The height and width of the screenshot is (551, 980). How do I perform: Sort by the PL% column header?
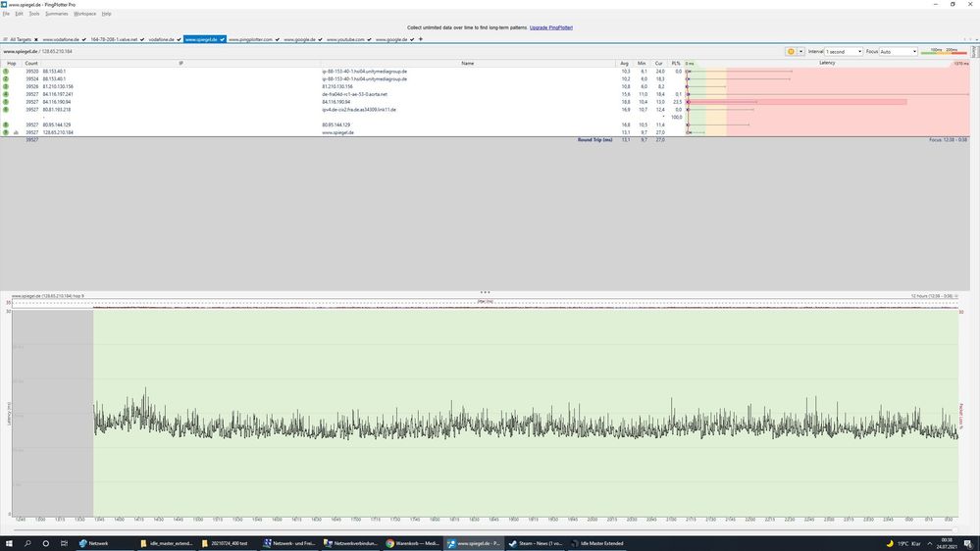click(675, 63)
